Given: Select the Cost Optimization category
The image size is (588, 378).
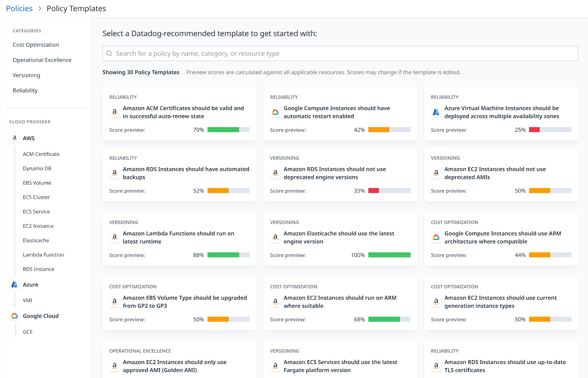Looking at the screenshot, I should point(36,45).
